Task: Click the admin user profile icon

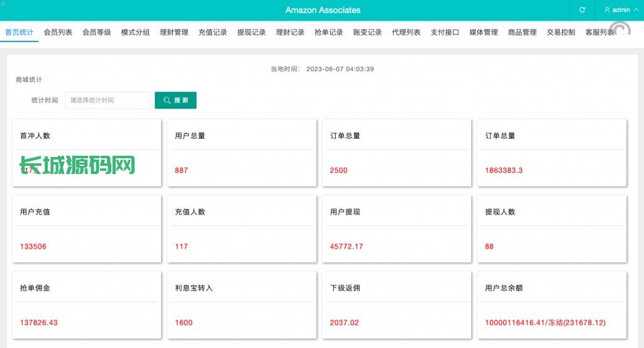Action: [607, 10]
